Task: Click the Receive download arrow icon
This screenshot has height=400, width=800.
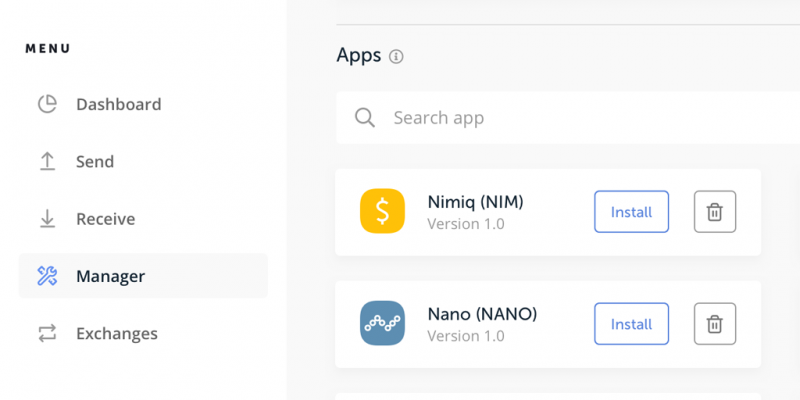Action: click(x=48, y=219)
